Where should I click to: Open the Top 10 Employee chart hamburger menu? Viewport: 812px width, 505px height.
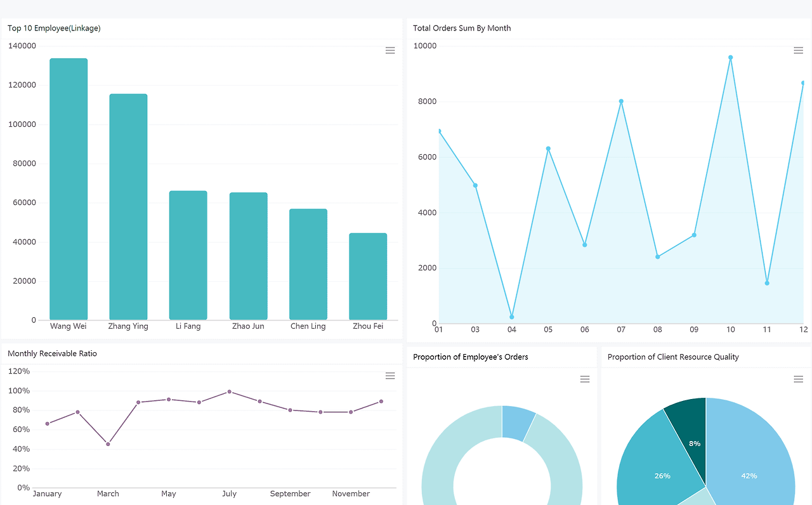point(390,51)
